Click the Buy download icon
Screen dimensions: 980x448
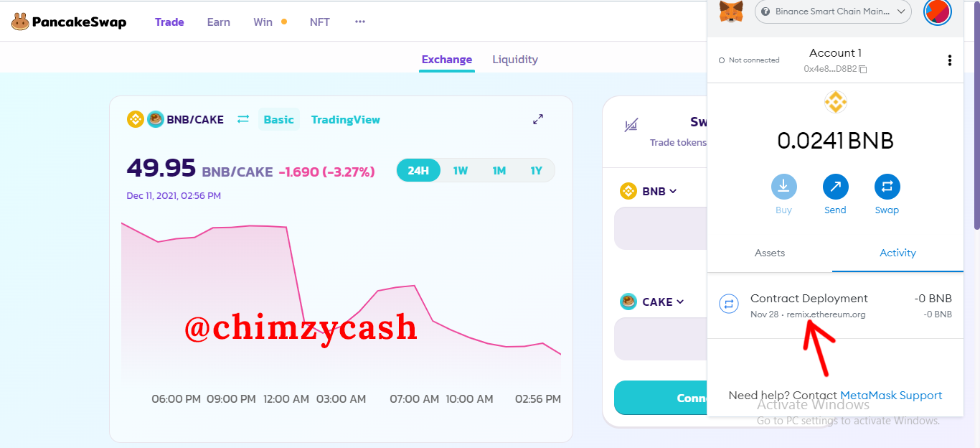[x=784, y=187]
